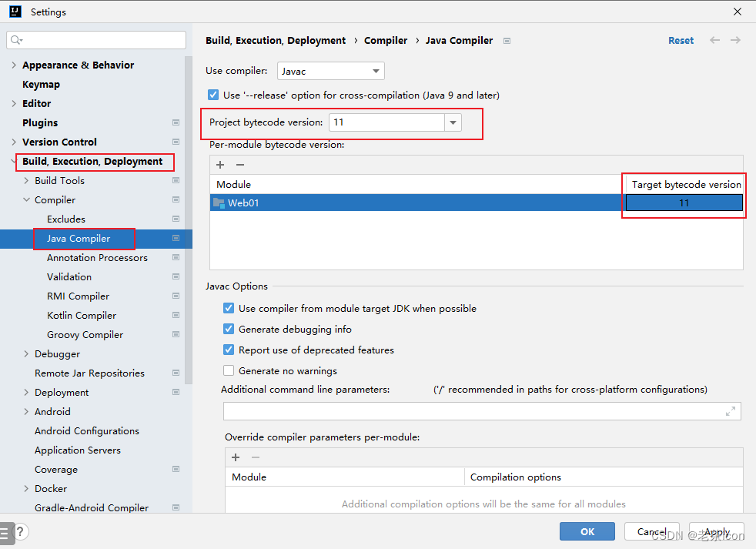
Task: Click the project-level icon next to Annotation Processors
Action: coord(176,258)
